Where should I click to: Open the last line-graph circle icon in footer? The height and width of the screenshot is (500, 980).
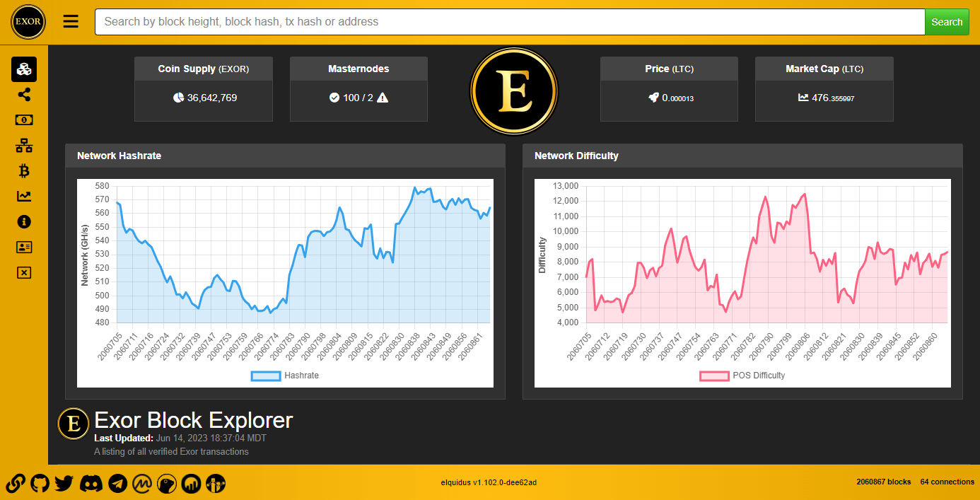[216, 484]
